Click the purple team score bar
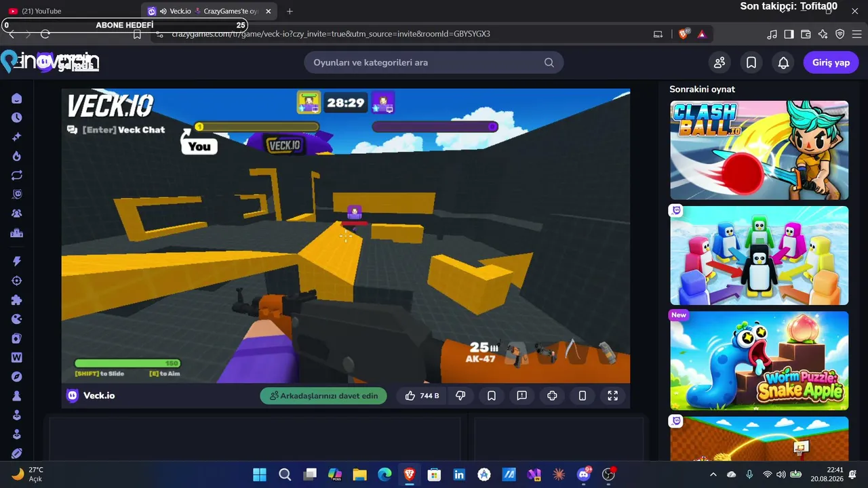The image size is (868, 488). (x=435, y=127)
